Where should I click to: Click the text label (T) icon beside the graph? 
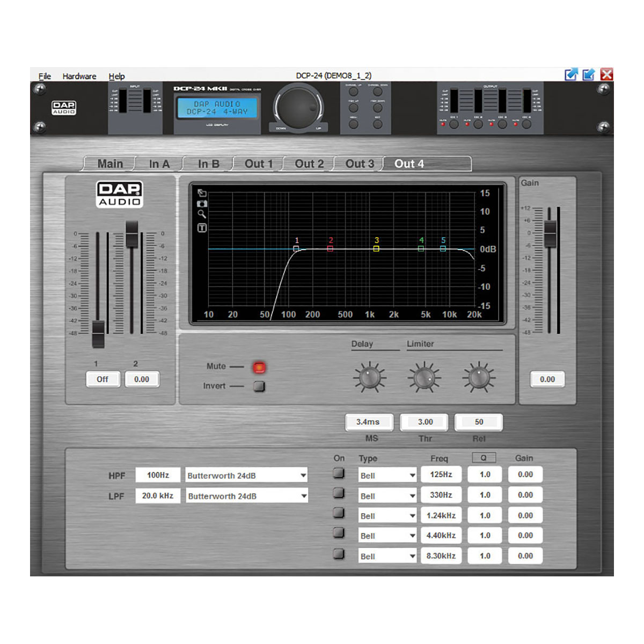[x=202, y=227]
